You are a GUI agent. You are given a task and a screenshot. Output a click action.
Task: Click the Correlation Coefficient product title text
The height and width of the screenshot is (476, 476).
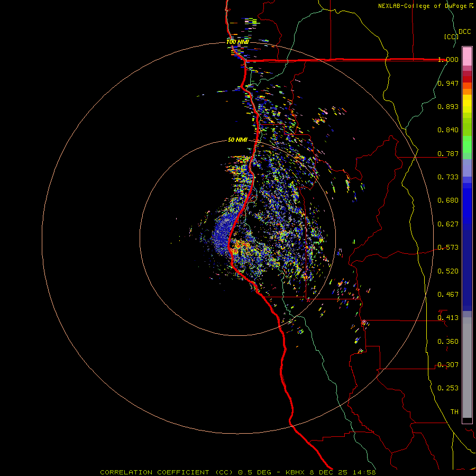coord(155,472)
